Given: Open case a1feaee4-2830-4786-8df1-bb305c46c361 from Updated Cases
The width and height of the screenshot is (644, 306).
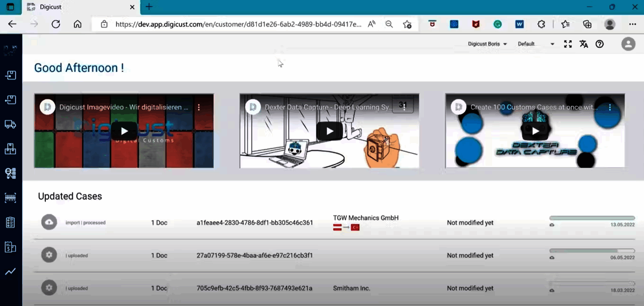Looking at the screenshot, I should pyautogui.click(x=255, y=222).
